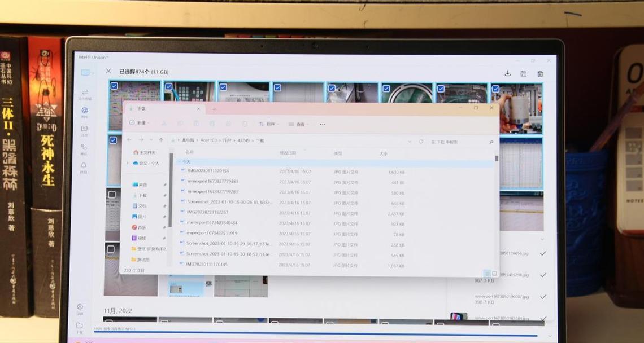644x343 pixels.
Task: Check the unchecked photo left of Explorer's 桌面 item
Action: point(112,195)
